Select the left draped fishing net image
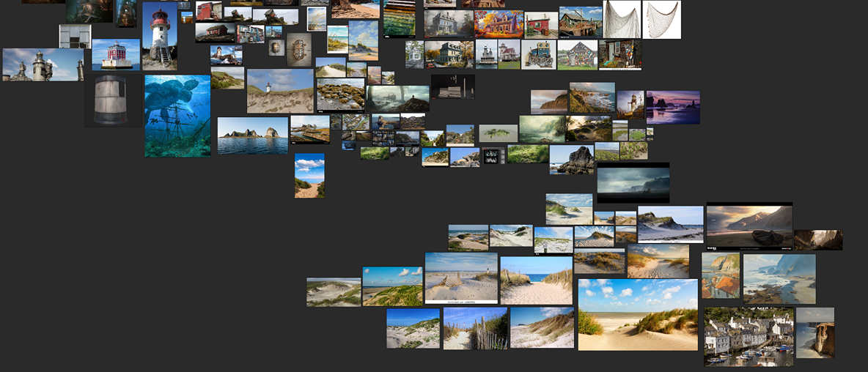This screenshot has width=868, height=372. pyautogui.click(x=622, y=19)
